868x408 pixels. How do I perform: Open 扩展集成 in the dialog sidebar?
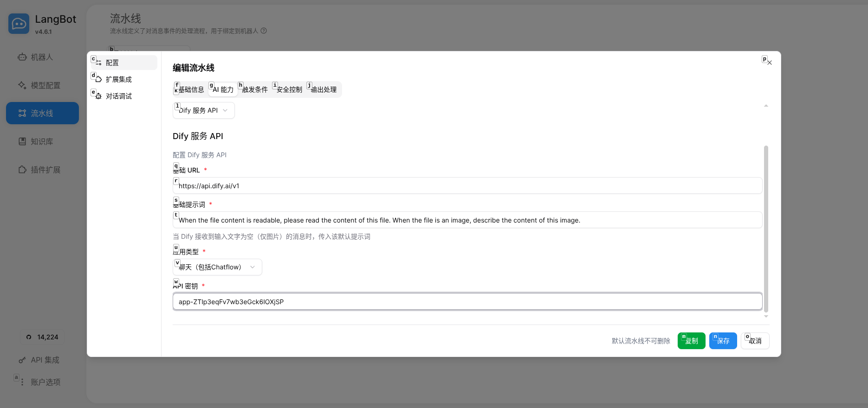click(119, 79)
